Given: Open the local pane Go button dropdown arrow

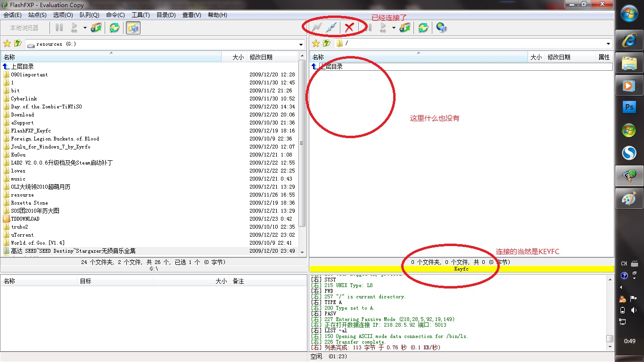Looking at the screenshot, I should [x=85, y=28].
